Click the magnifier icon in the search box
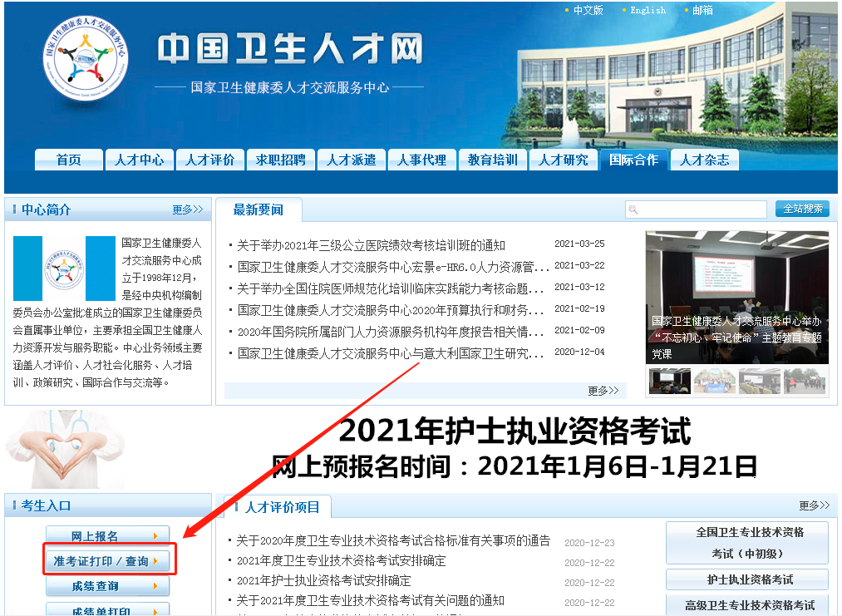This screenshot has width=842, height=616. coord(635,209)
